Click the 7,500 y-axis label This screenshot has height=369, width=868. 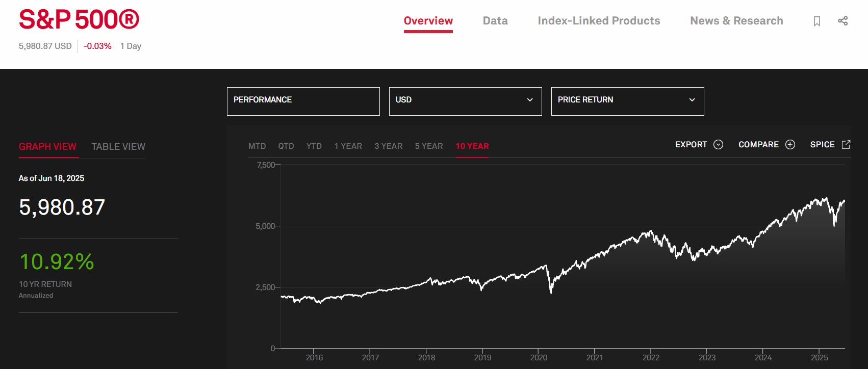pyautogui.click(x=266, y=165)
